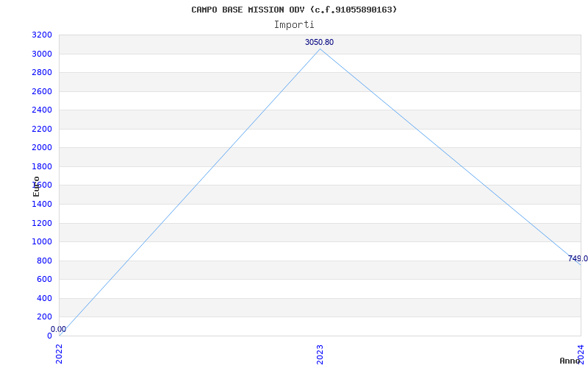588x368 pixels.
Task: Click the 749.0 data label
Action: [578, 258]
